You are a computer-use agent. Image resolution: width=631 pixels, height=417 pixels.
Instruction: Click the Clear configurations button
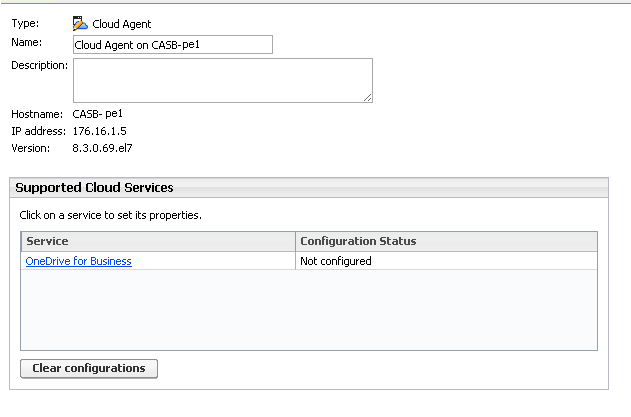tap(89, 368)
